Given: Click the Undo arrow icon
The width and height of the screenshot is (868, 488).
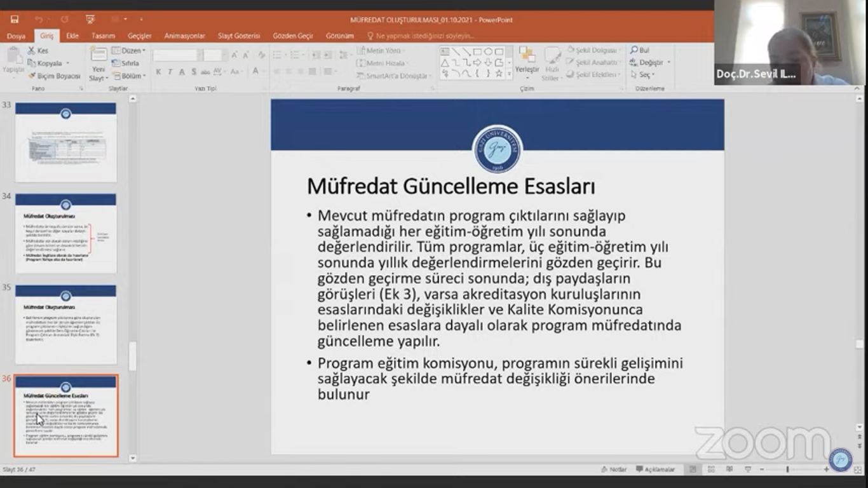Looking at the screenshot, I should pyautogui.click(x=39, y=20).
